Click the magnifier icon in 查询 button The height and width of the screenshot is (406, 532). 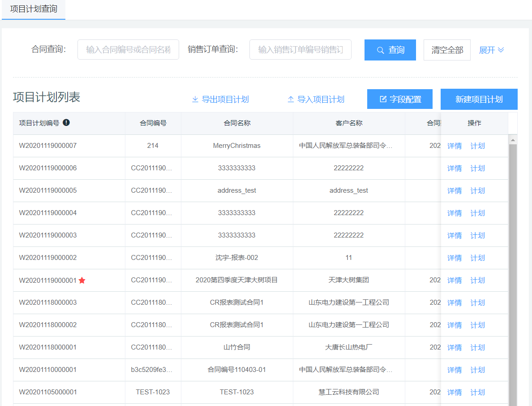pos(380,50)
